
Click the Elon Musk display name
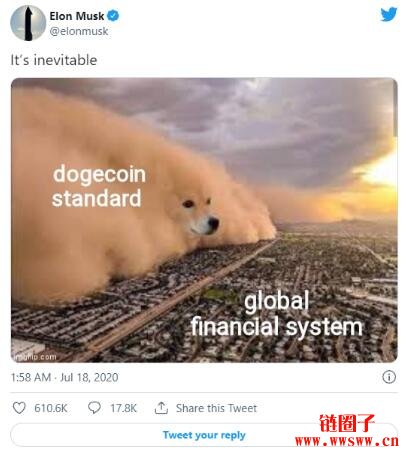[77, 16]
